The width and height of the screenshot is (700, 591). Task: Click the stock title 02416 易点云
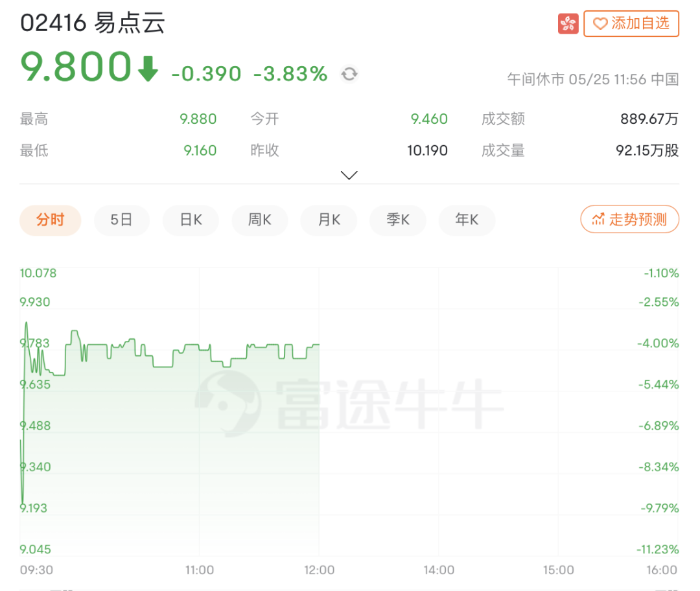[93, 24]
